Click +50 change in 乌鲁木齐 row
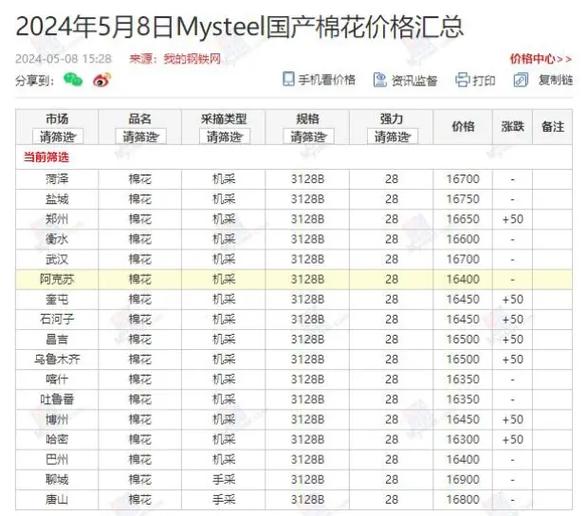This screenshot has width=588, height=516. (513, 359)
